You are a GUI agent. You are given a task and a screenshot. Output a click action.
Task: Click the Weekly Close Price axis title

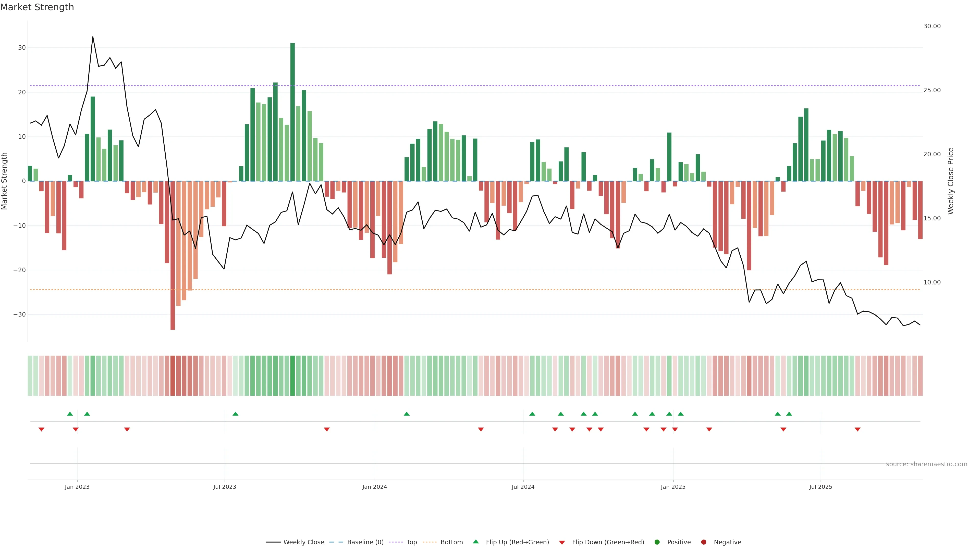pyautogui.click(x=951, y=181)
